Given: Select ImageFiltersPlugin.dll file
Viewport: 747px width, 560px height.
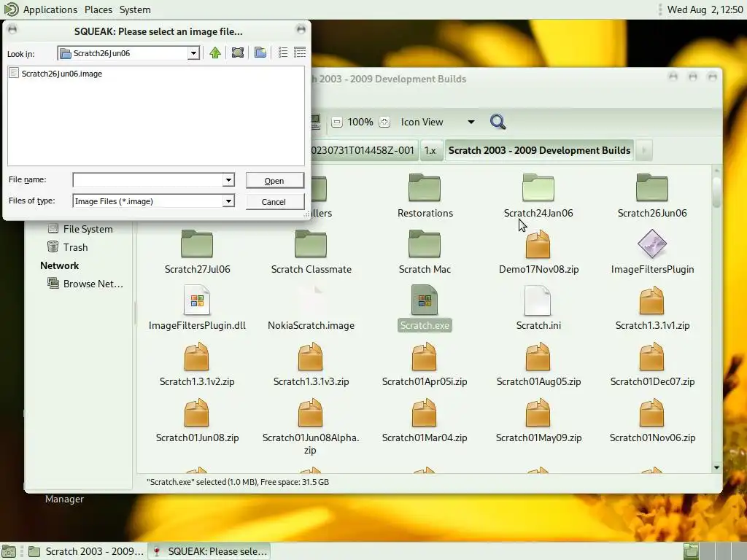Looking at the screenshot, I should 197,308.
